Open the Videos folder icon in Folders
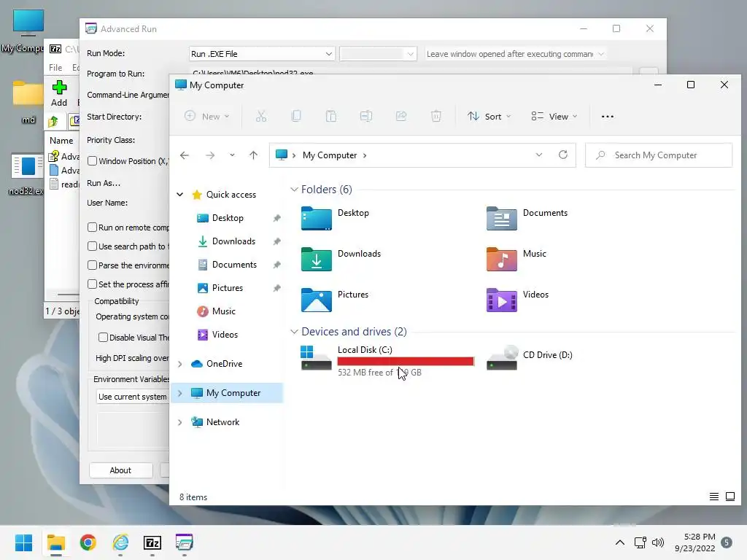The height and width of the screenshot is (560, 747). 502,300
